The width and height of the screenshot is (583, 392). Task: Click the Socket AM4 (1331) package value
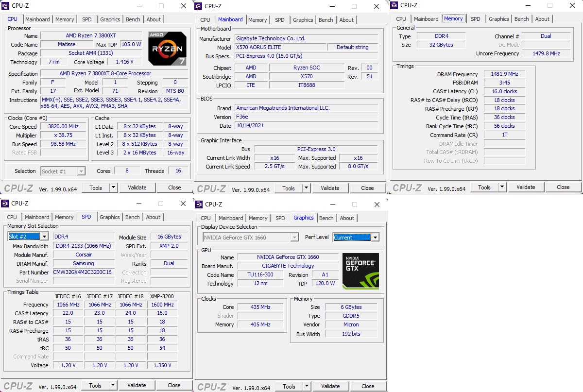91,53
